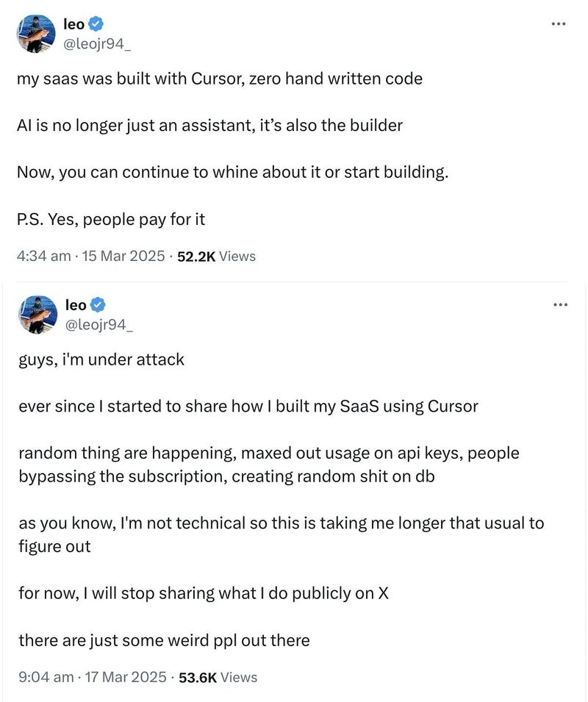The width and height of the screenshot is (588, 702).
Task: Select the display name 'leo' on top tweet
Action: [x=73, y=23]
